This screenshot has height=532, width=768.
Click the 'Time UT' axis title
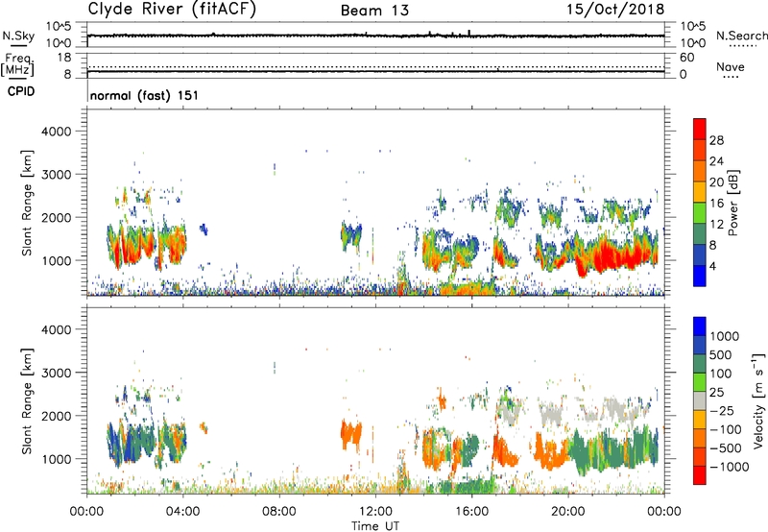pyautogui.click(x=375, y=525)
